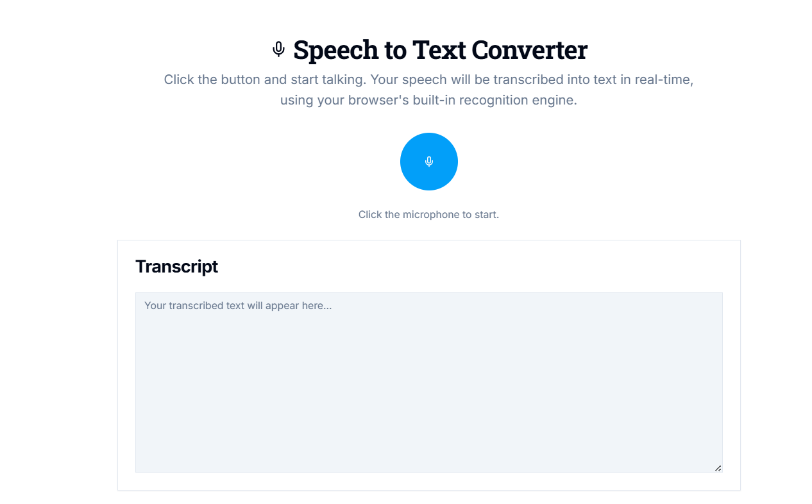Click the 'Click the microphone to start.' status text

(x=428, y=214)
